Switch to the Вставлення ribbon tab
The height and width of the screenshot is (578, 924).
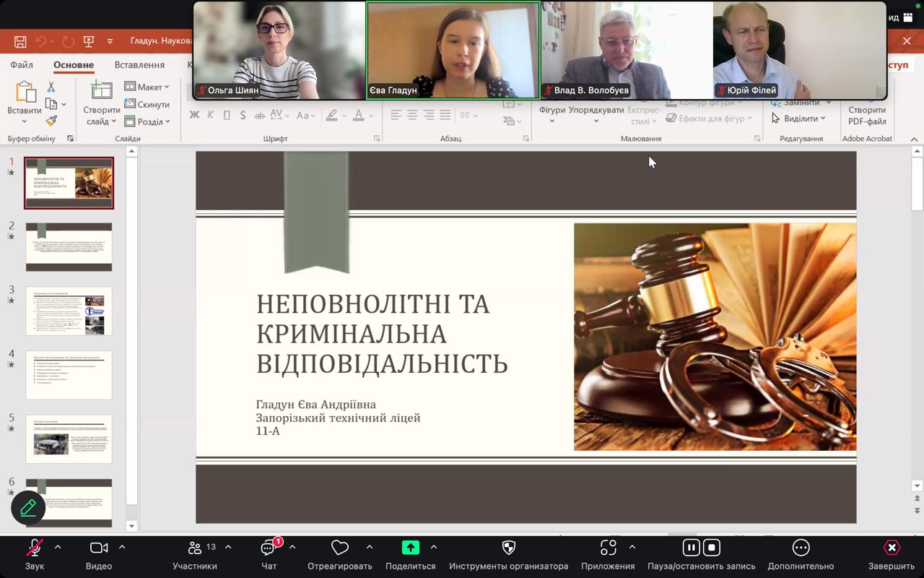(x=139, y=65)
